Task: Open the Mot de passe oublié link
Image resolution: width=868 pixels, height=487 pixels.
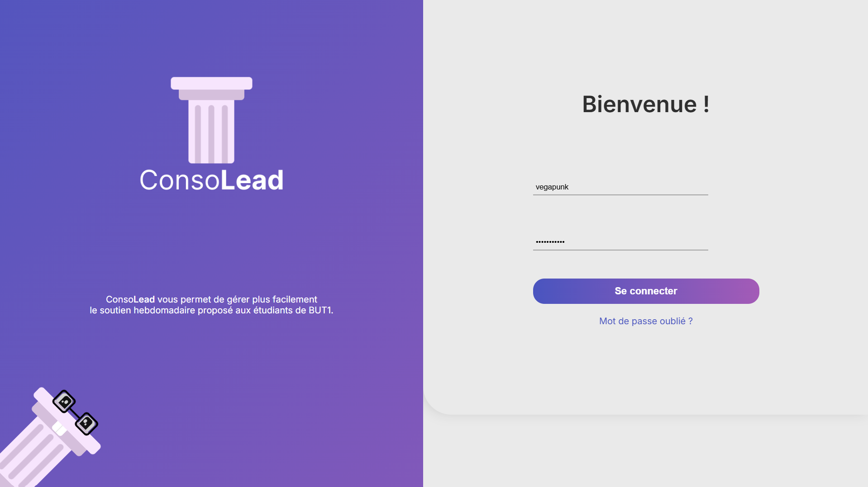Action: [645, 321]
